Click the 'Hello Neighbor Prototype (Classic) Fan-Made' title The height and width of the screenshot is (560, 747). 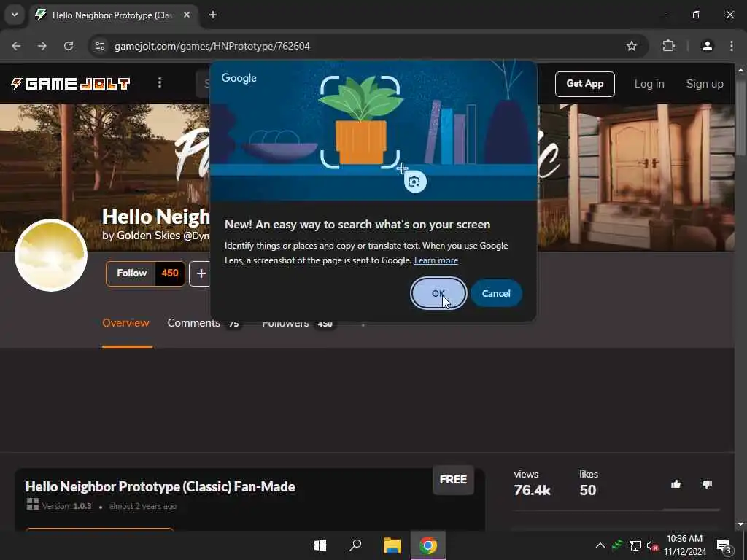(x=160, y=486)
